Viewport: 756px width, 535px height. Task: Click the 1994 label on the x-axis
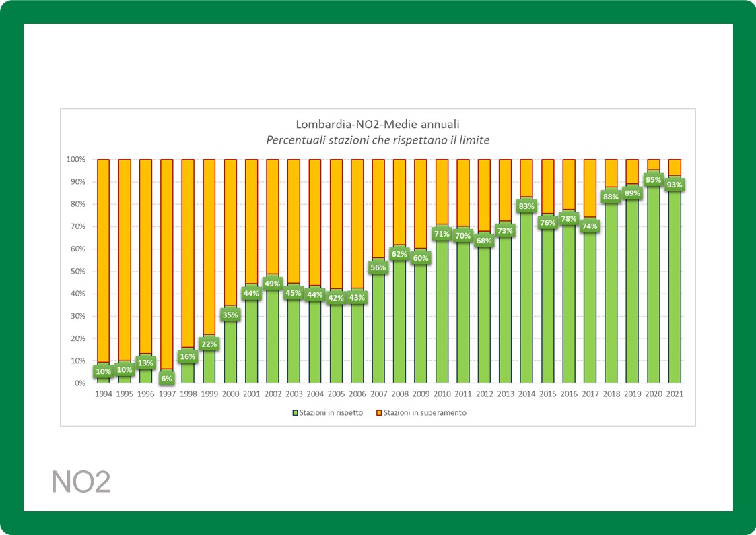click(x=103, y=394)
